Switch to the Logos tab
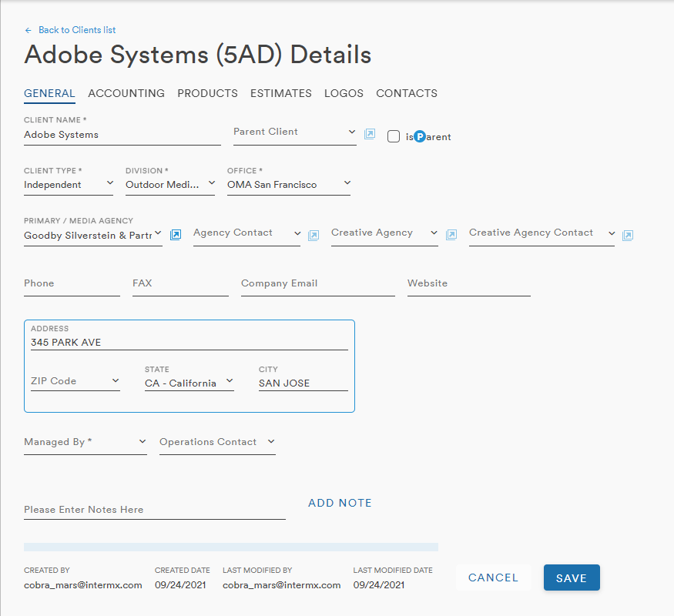The image size is (674, 616). 344,93
